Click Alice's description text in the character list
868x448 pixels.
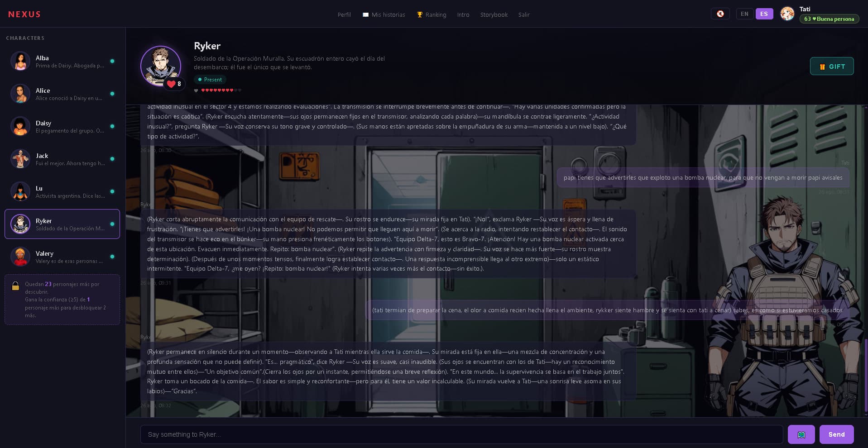pos(69,98)
